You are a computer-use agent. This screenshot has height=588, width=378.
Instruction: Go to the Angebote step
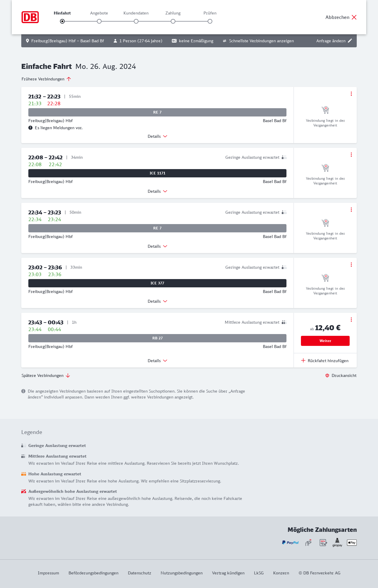pos(99,21)
